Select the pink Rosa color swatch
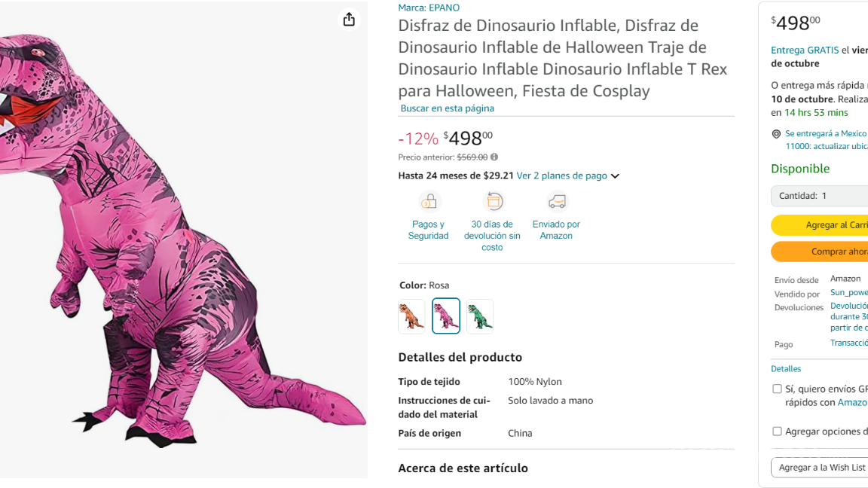Image resolution: width=868 pixels, height=488 pixels. point(445,316)
